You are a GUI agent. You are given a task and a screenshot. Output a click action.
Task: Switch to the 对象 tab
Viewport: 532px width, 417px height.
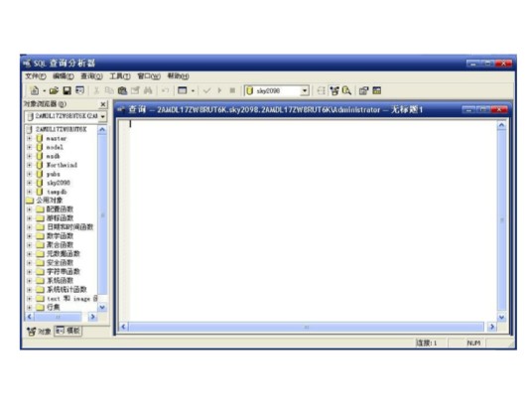pos(39,332)
